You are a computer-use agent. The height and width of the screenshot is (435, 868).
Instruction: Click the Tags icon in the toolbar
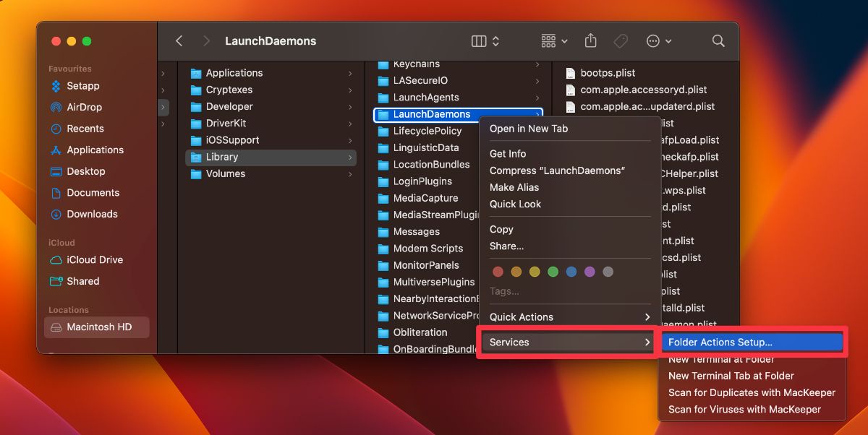point(620,41)
